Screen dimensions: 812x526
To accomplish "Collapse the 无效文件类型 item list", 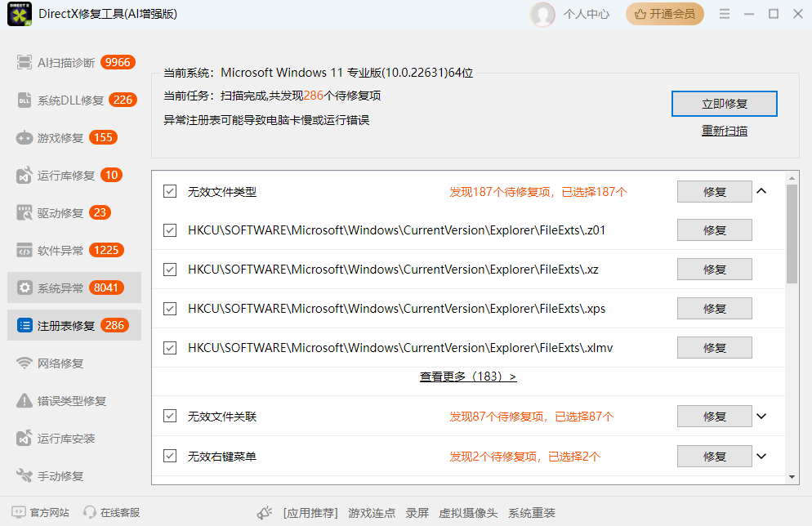I will 761,191.
